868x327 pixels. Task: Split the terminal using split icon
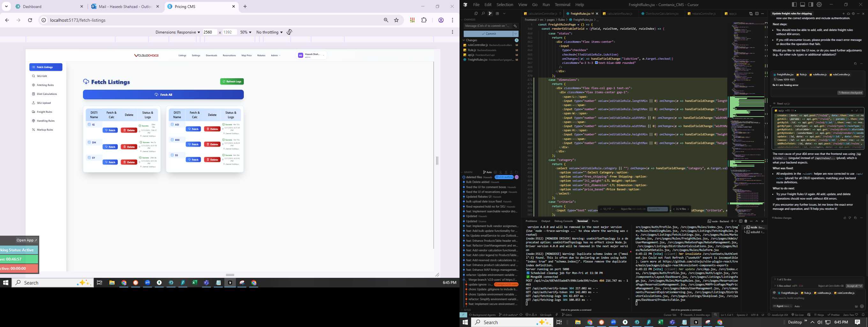(741, 221)
